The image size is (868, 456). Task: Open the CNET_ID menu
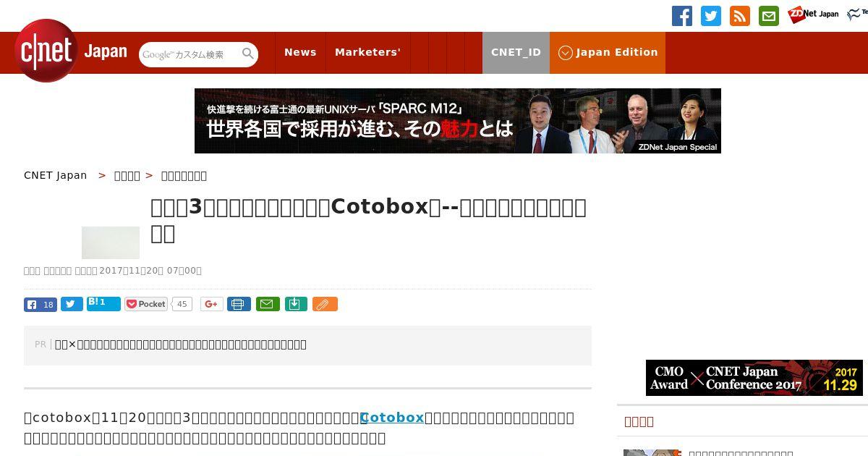516,52
